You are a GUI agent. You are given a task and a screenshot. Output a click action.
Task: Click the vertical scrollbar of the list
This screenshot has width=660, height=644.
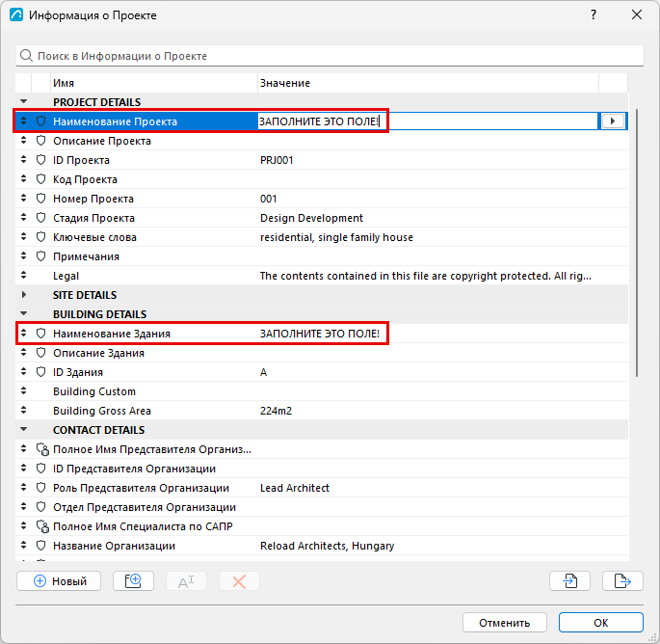click(637, 243)
